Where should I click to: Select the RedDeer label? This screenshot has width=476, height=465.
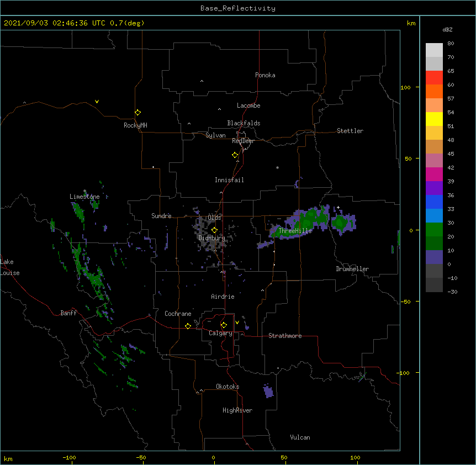(243, 141)
